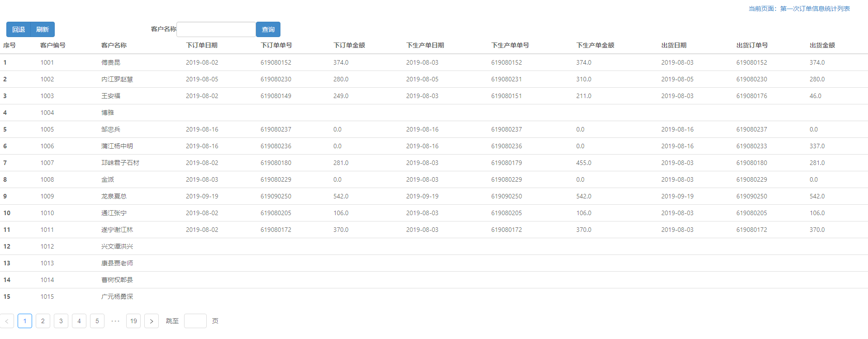868x339 pixels.
Task: Click production order number 619080231
Action: pos(507,79)
